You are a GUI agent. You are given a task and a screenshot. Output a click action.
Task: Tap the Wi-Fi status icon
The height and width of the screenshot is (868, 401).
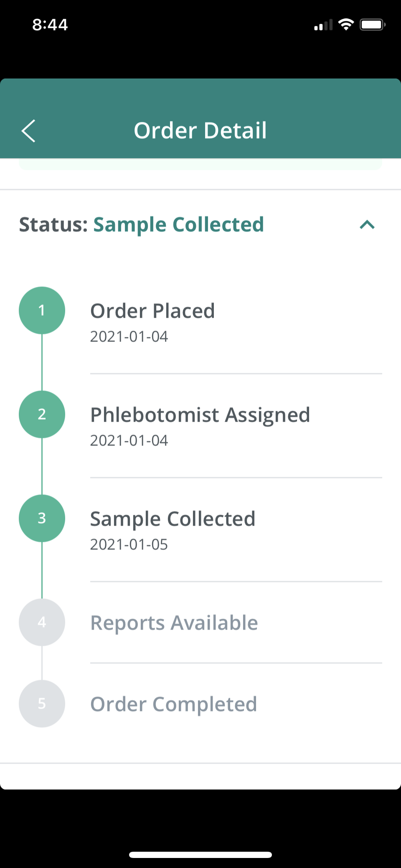(x=346, y=25)
